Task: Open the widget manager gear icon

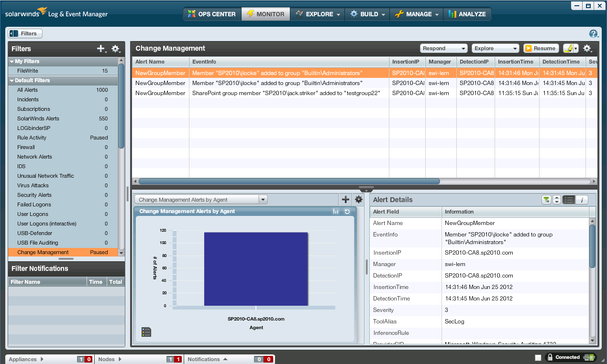Action: 358,200
